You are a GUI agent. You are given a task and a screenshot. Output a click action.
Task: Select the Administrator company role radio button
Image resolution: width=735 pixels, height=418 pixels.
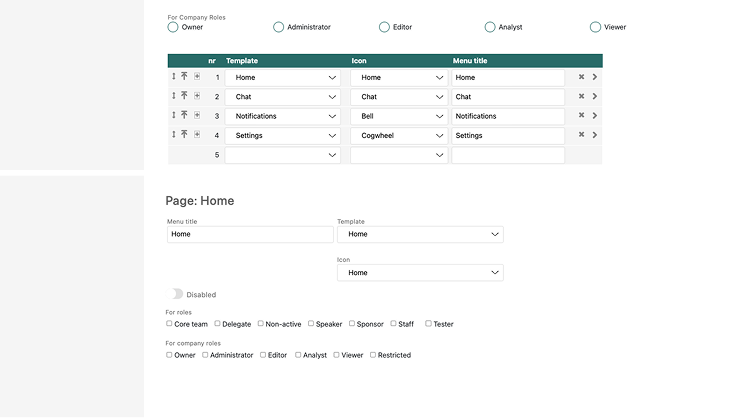[278, 27]
